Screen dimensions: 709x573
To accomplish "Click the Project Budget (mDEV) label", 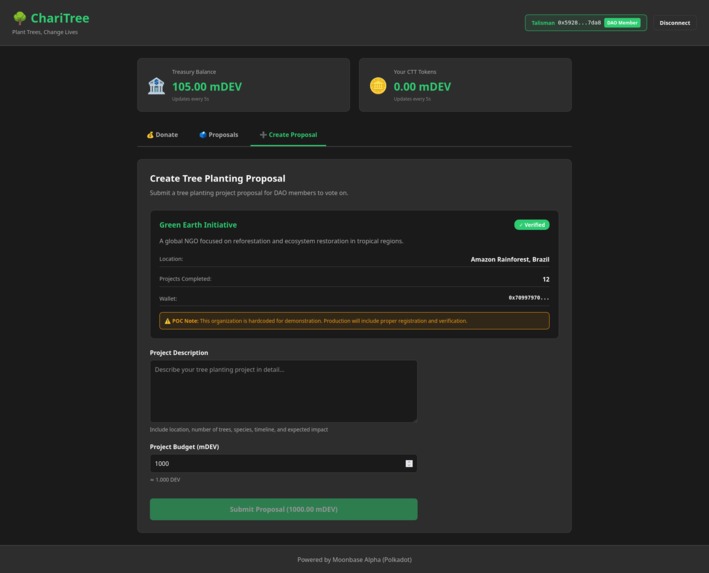I will click(x=184, y=447).
